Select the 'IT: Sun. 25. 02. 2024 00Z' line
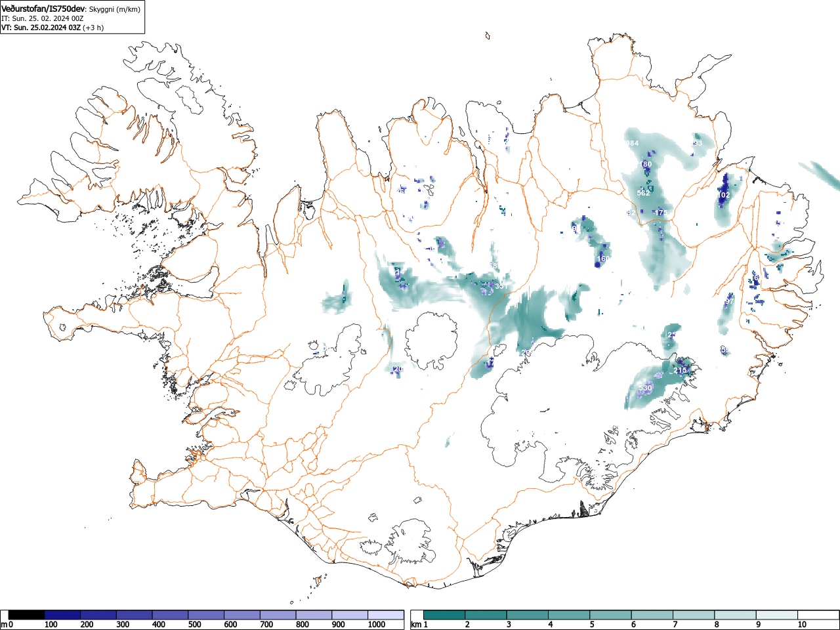 42,18
